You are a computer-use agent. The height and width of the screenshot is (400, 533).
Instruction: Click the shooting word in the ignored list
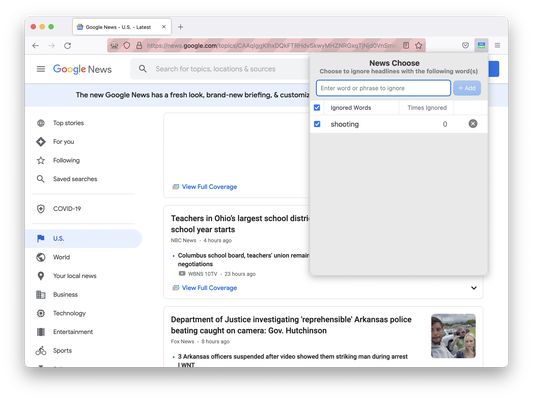(345, 124)
